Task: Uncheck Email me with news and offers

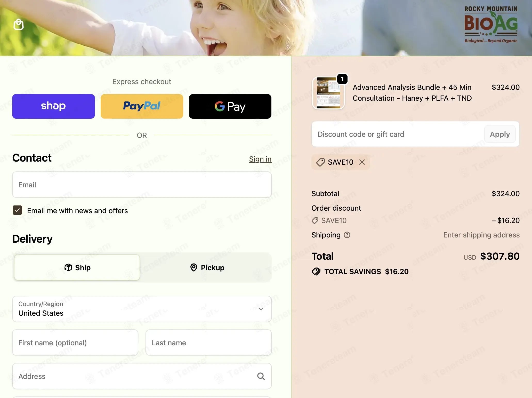Action: click(17, 210)
